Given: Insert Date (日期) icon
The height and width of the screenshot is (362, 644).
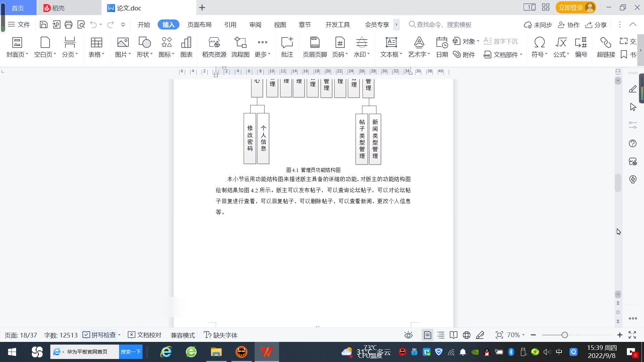Looking at the screenshot, I should 442,47.
